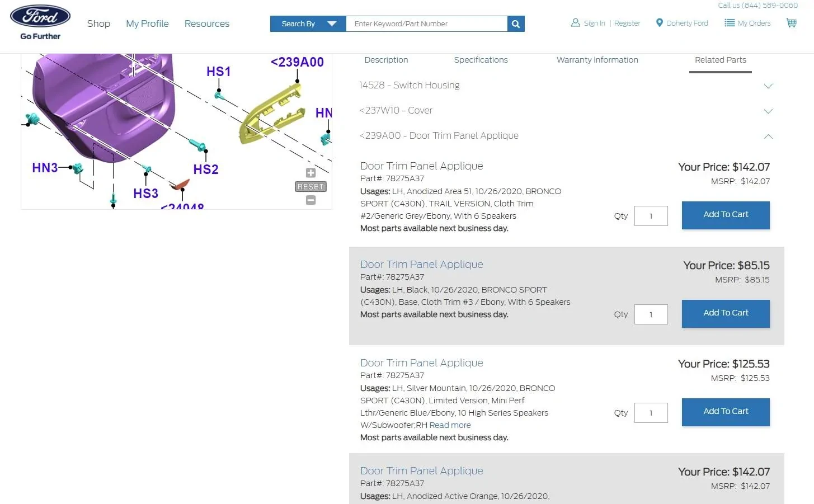Click the keyword/part number search field
This screenshot has width=814, height=504.
coord(426,24)
